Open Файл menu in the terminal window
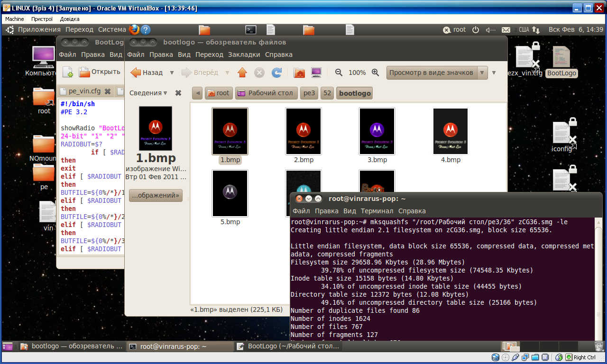The width and height of the screenshot is (607, 364). 301,211
